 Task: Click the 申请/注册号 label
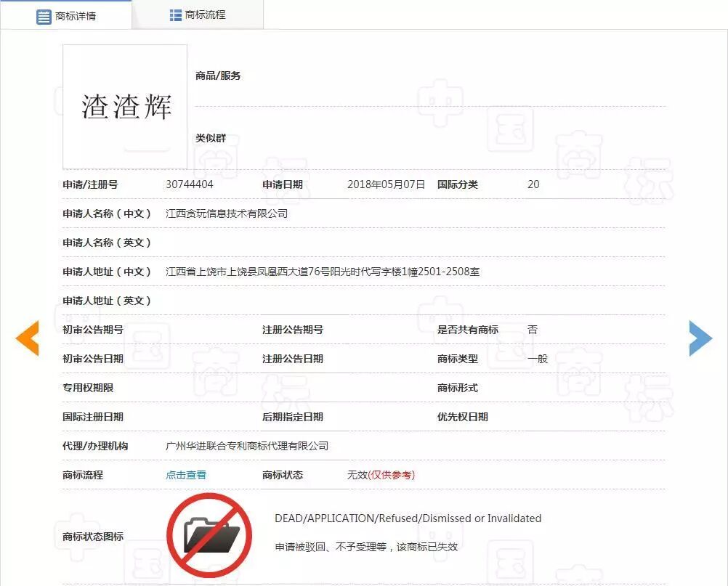coord(90,184)
